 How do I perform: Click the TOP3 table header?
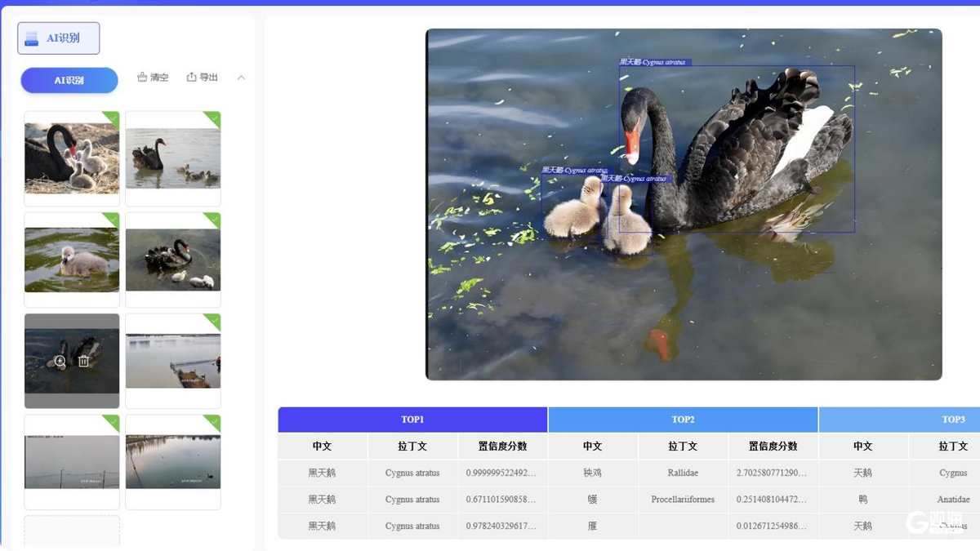952,419
